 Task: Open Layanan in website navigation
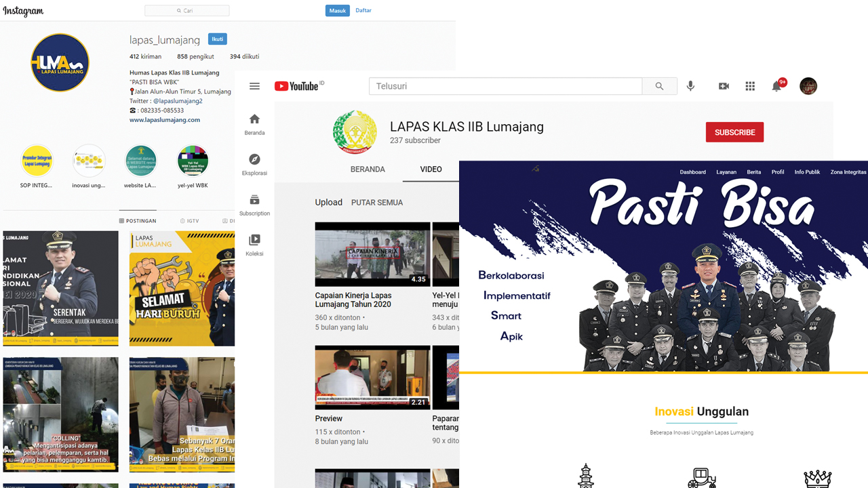726,172
